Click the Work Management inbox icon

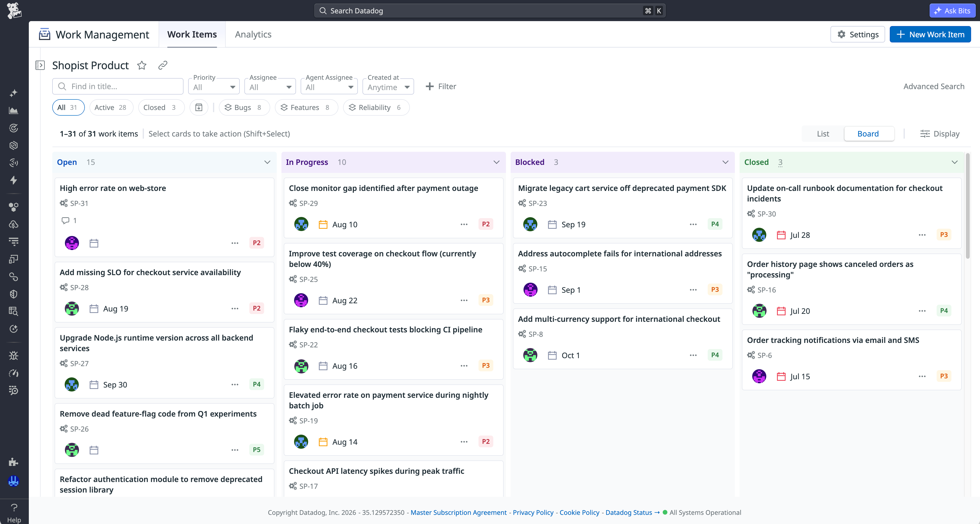[x=45, y=34]
